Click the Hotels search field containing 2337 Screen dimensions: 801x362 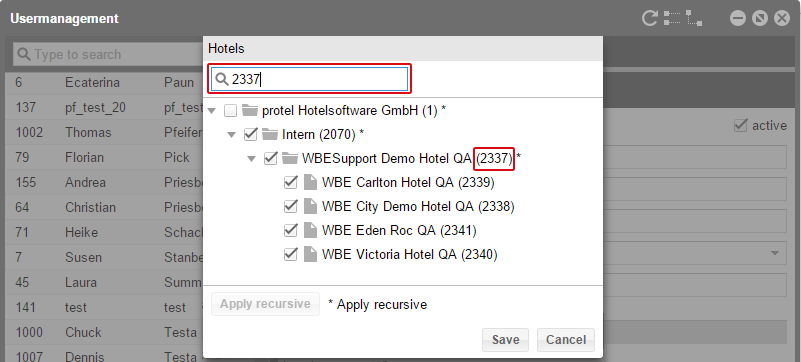tap(310, 79)
